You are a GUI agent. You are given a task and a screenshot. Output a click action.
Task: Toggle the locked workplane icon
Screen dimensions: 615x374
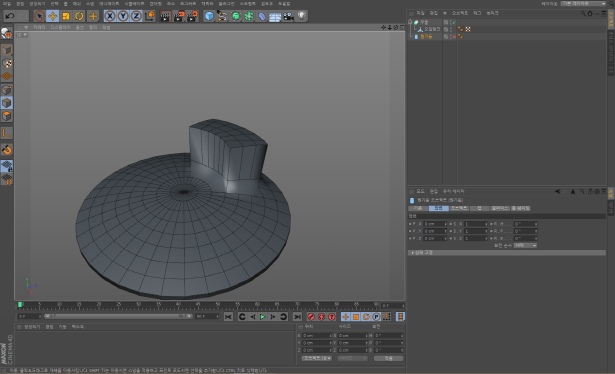tap(7, 166)
